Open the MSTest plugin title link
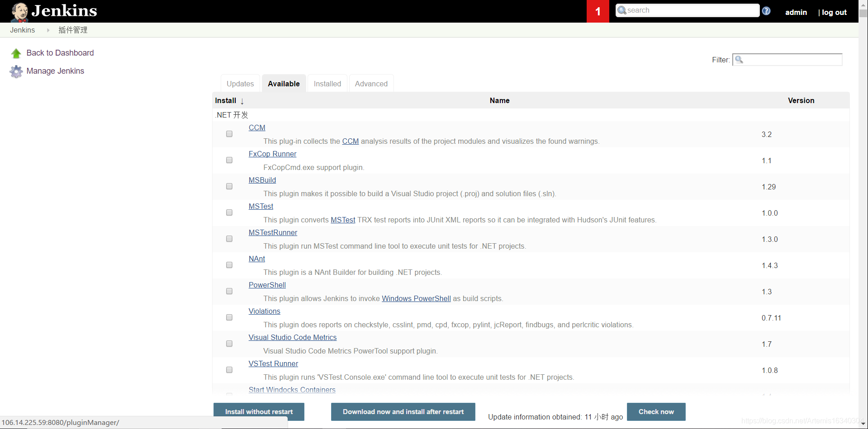The image size is (868, 429). pos(261,207)
